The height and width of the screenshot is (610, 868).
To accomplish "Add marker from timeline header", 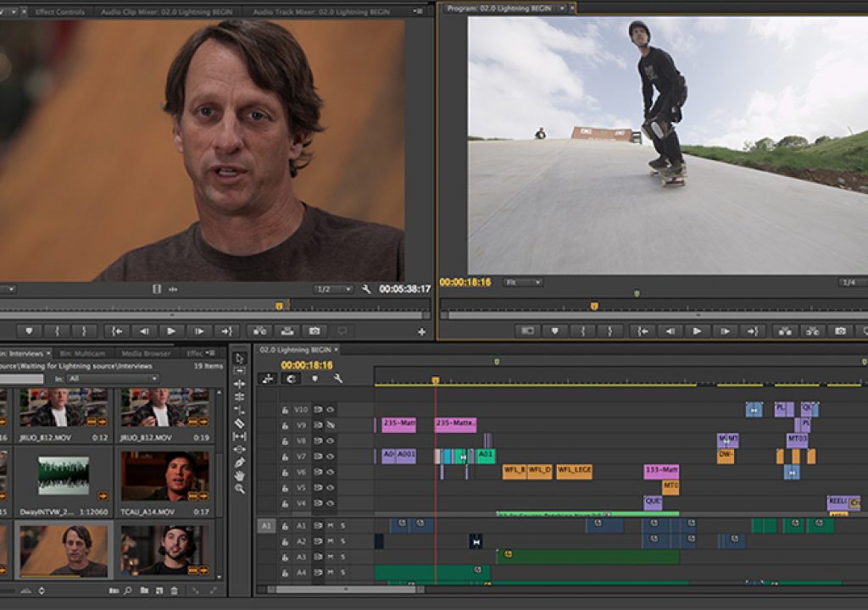I will [x=315, y=379].
